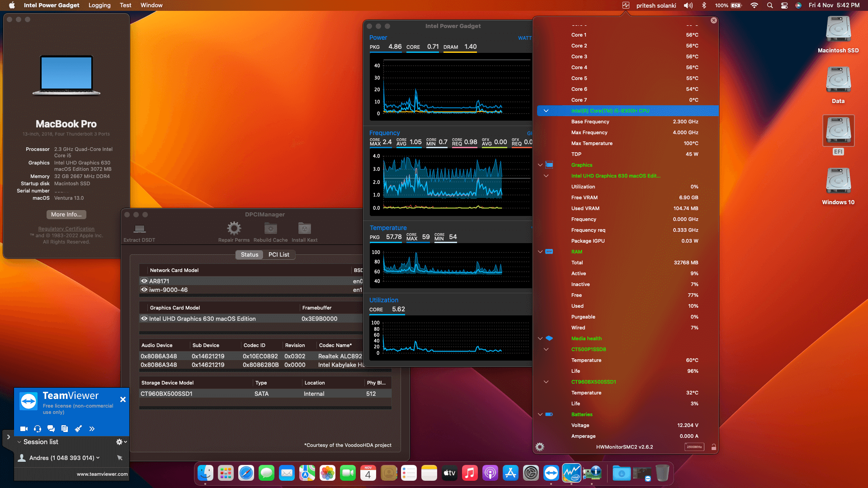Viewport: 868px width, 488px height.
Task: Open Control Center in menu bar
Action: click(784, 5)
